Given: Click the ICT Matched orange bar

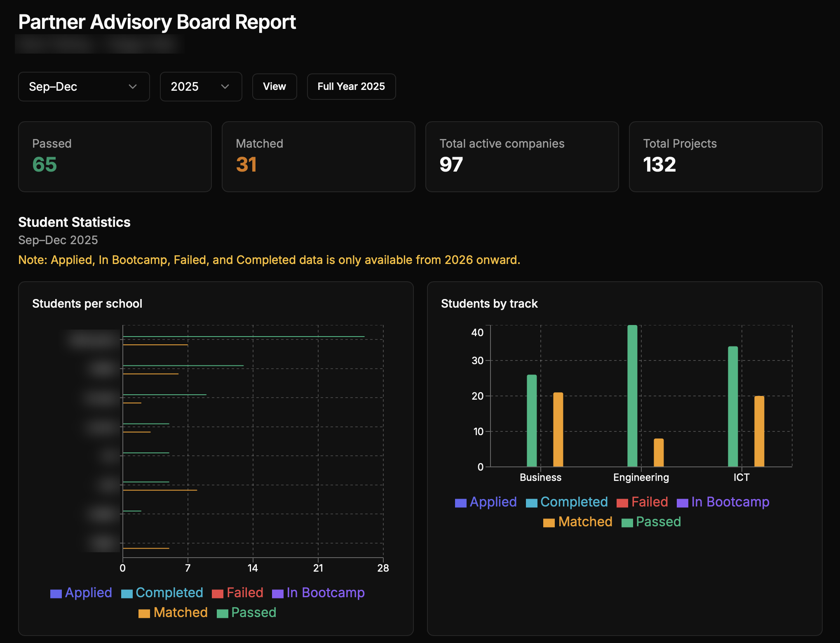Looking at the screenshot, I should (759, 431).
